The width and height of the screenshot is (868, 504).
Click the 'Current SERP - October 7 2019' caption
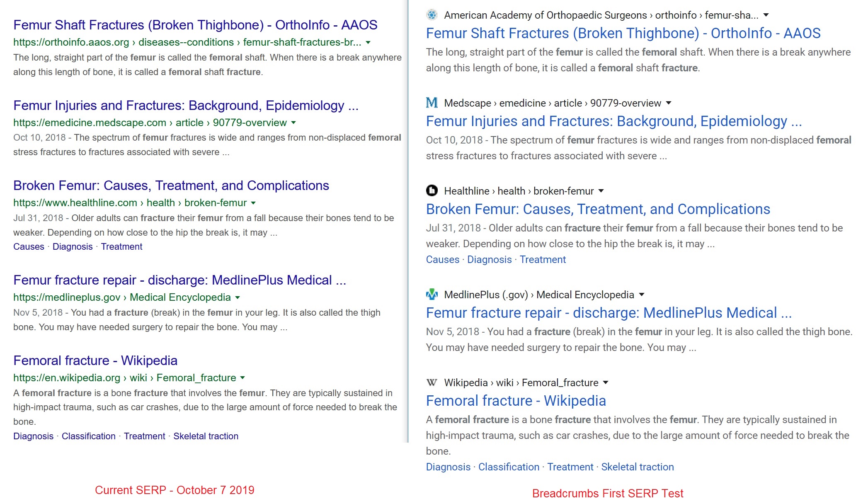point(175,490)
